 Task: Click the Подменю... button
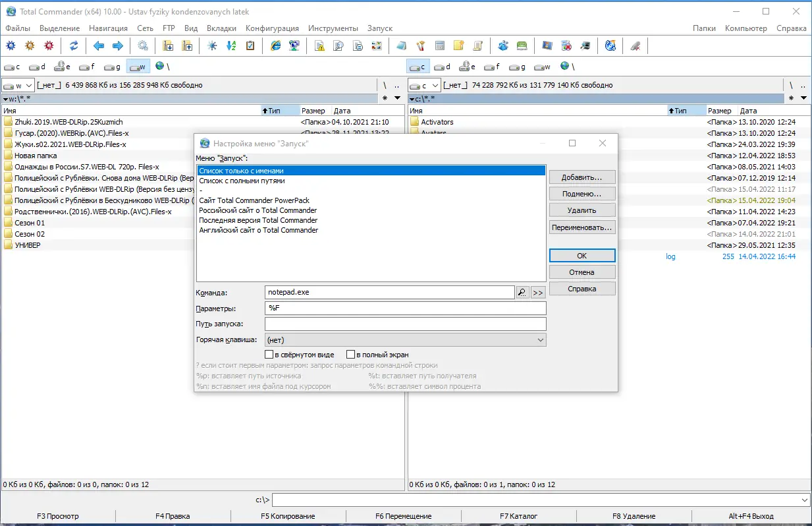pos(582,194)
